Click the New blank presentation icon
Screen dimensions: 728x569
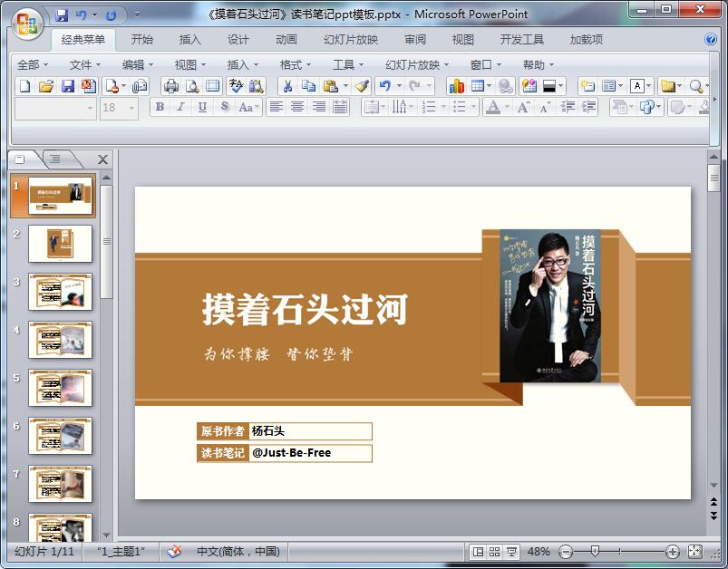pyautogui.click(x=25, y=86)
